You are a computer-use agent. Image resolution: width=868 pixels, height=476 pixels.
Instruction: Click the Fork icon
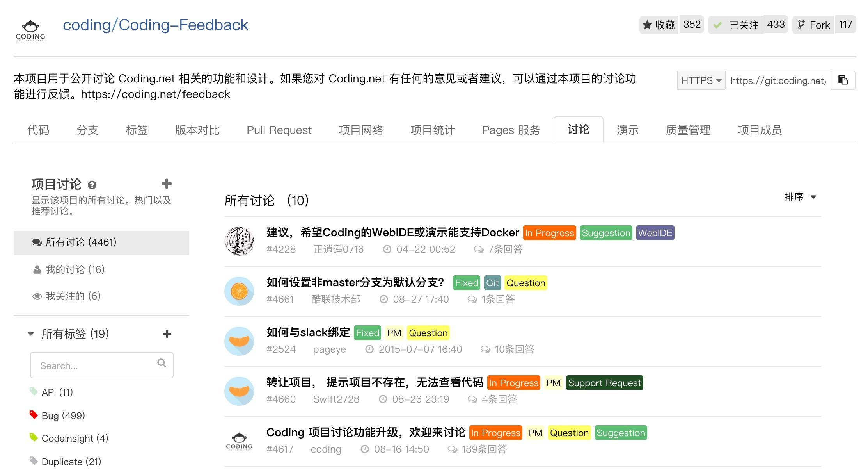[x=801, y=25]
